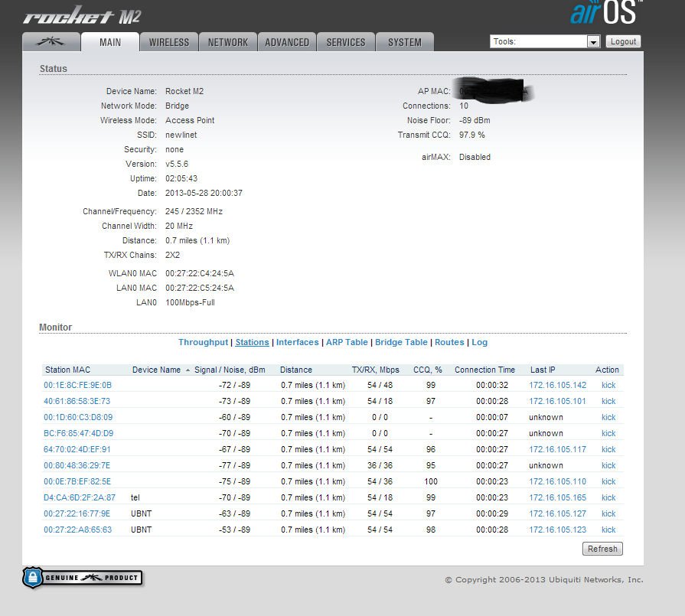The width and height of the screenshot is (685, 616).
Task: Open station 64:70:02:4D:EF:91 details
Action: click(77, 449)
